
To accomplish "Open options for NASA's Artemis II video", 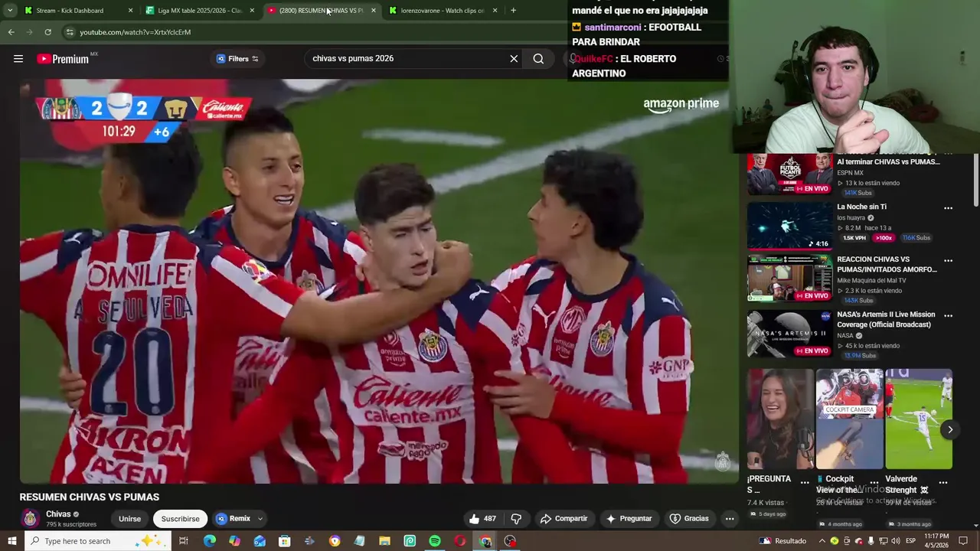I will point(948,316).
